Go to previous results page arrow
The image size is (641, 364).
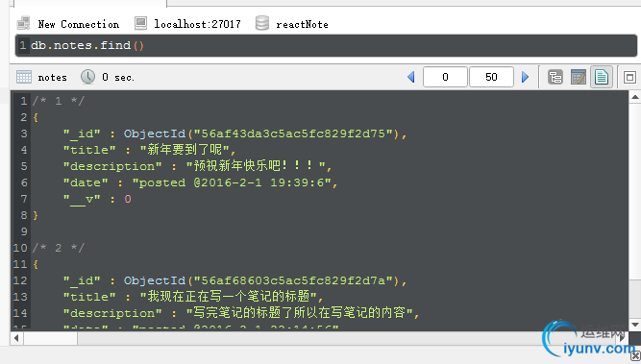coord(411,77)
